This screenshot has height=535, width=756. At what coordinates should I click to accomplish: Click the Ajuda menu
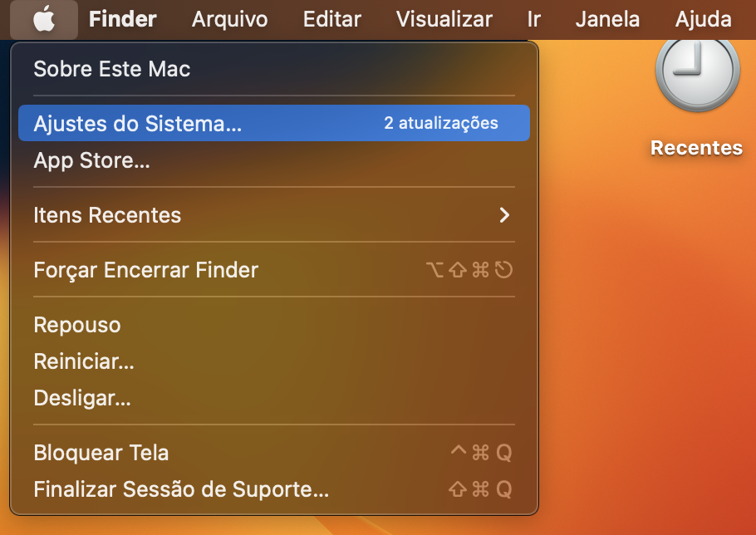704,19
